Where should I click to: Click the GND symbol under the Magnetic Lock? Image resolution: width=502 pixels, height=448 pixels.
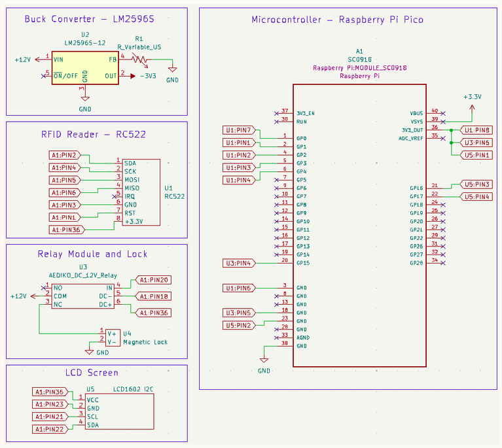(89, 352)
